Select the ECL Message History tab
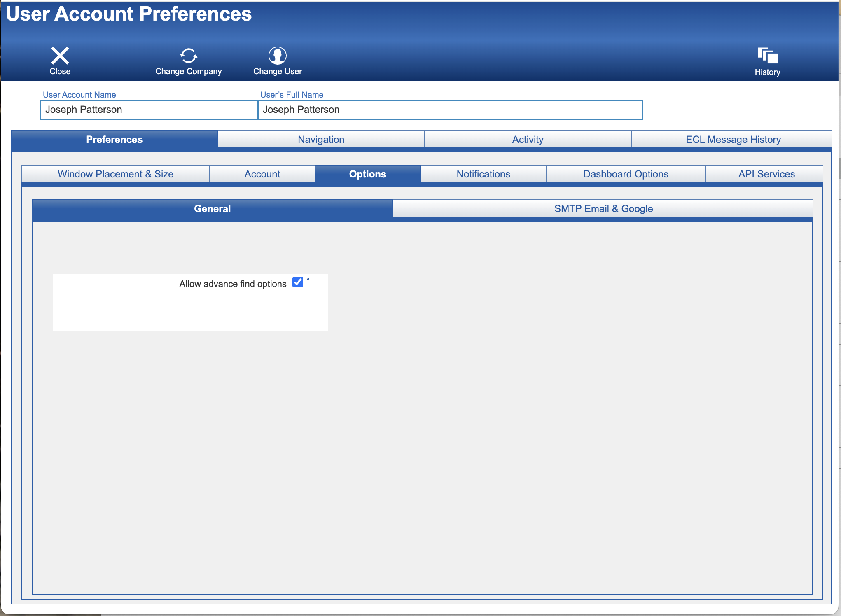 733,140
